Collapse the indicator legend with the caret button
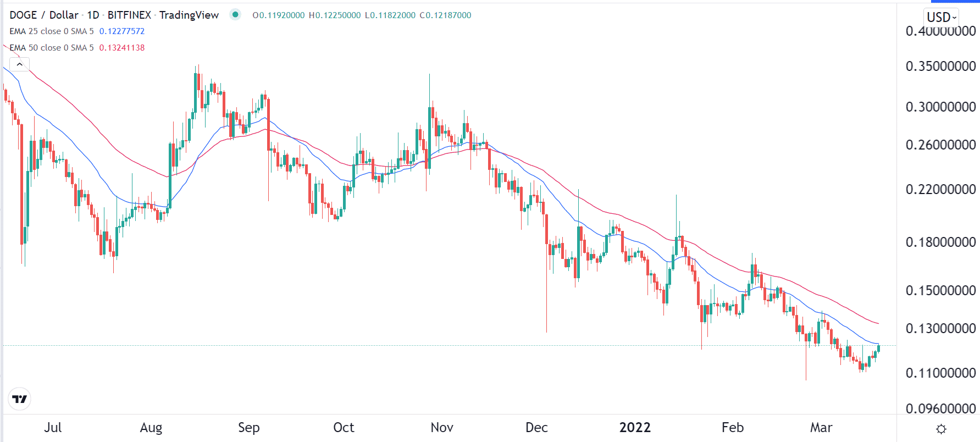The width and height of the screenshot is (980, 442). click(x=19, y=65)
